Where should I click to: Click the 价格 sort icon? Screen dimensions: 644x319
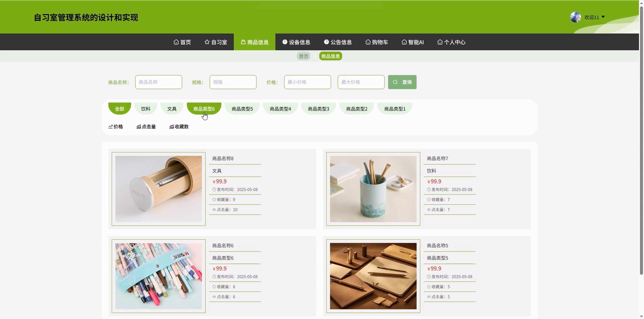point(110,127)
